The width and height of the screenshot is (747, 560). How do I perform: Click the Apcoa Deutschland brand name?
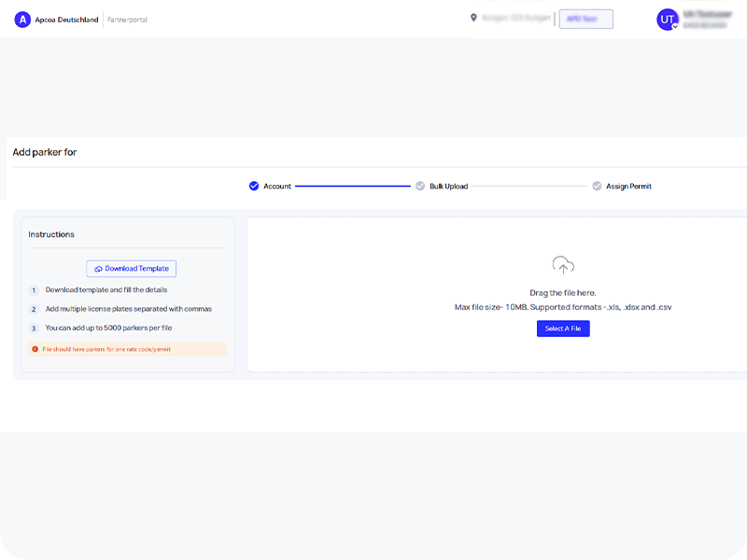tap(66, 20)
